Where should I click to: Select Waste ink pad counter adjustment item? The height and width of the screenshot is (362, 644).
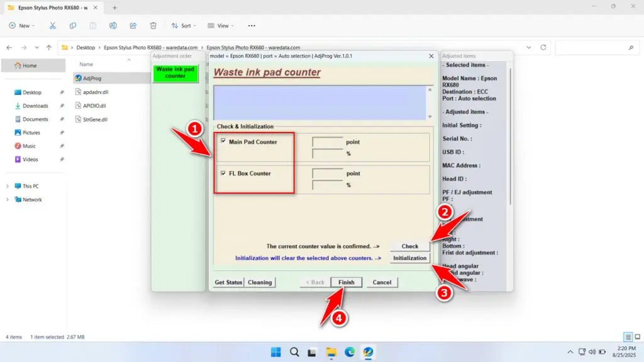[175, 73]
